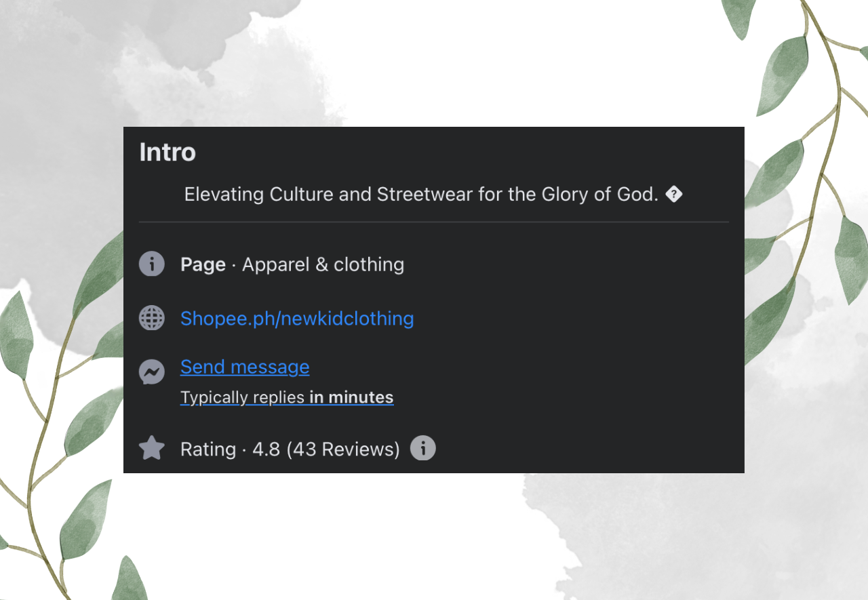868x600 pixels.
Task: Click the bold Page label
Action: 203,264
